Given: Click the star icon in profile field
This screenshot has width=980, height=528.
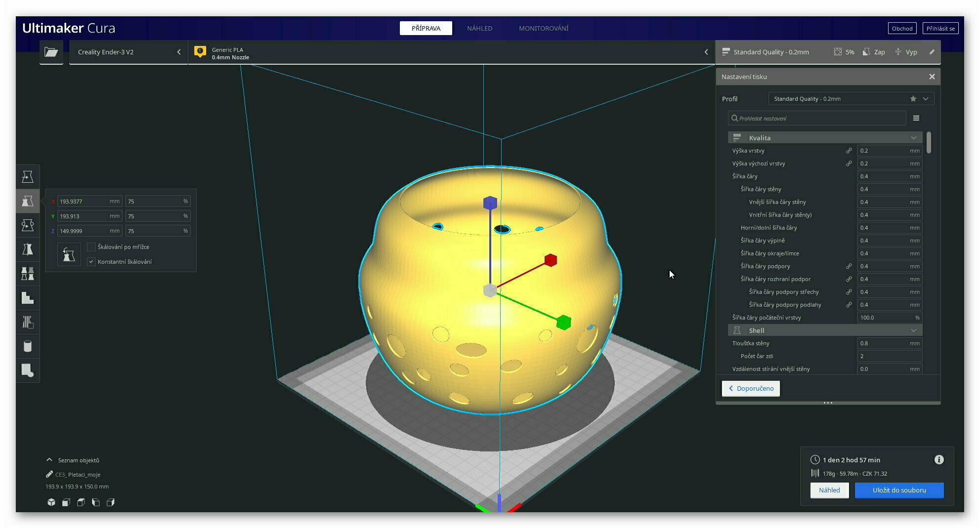Looking at the screenshot, I should click(x=913, y=99).
